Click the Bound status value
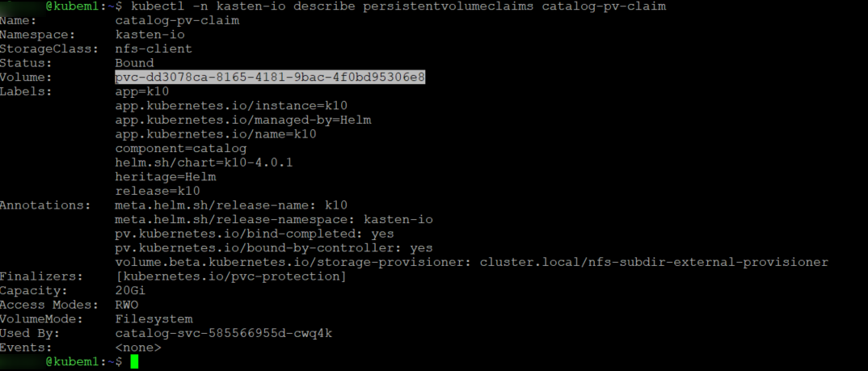The height and width of the screenshot is (371, 868). pyautogui.click(x=134, y=63)
